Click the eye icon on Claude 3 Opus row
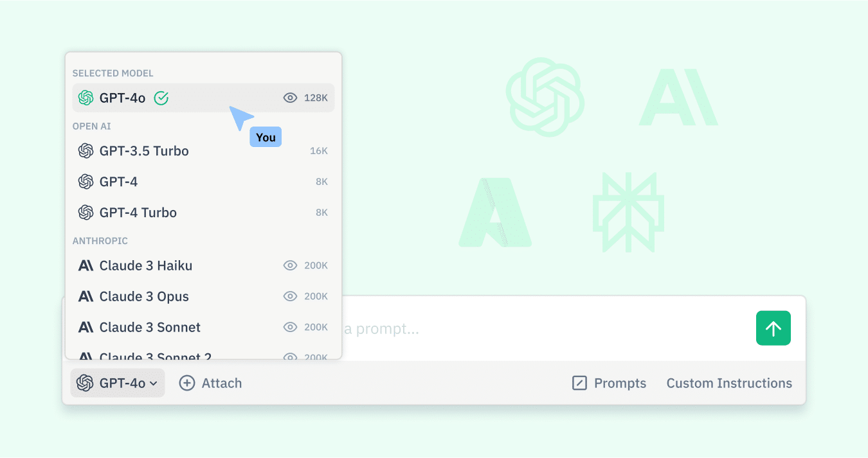The width and height of the screenshot is (868, 458). (x=290, y=296)
